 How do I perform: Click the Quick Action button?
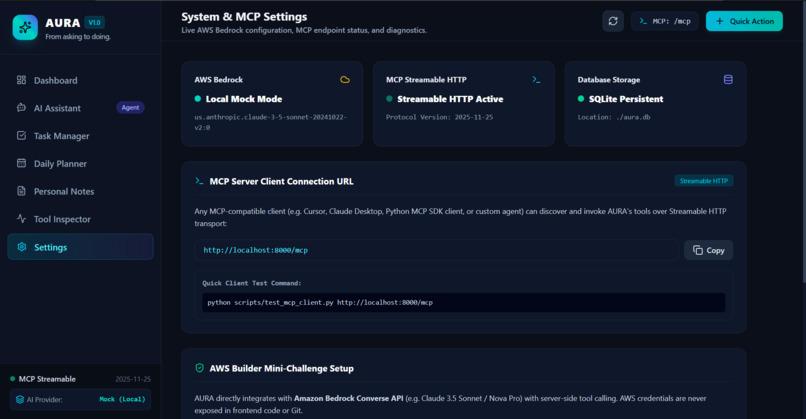[x=744, y=21]
